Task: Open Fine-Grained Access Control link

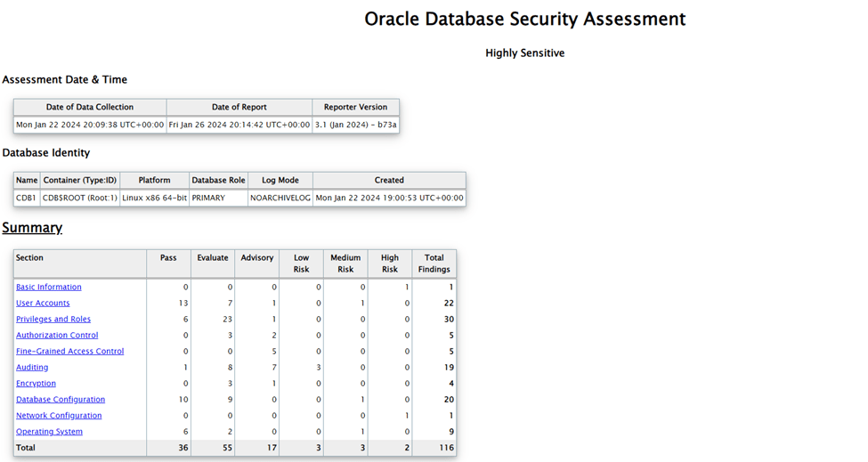Action: pyautogui.click(x=69, y=351)
